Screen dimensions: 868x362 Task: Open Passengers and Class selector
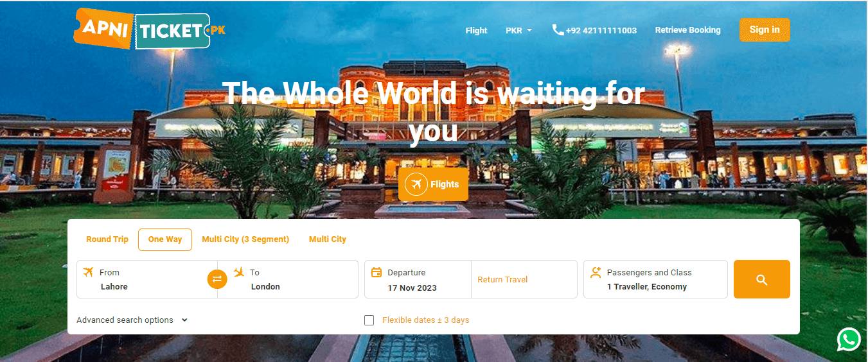tap(655, 279)
